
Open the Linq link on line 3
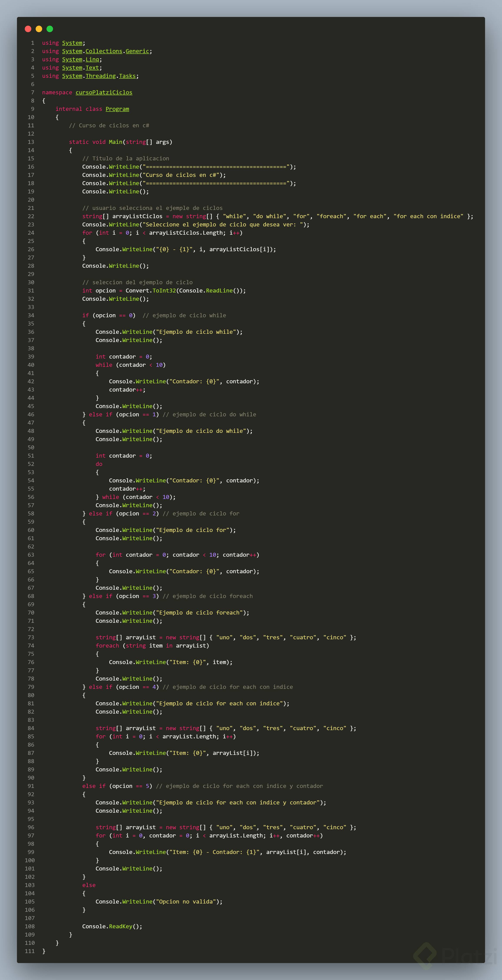92,59
